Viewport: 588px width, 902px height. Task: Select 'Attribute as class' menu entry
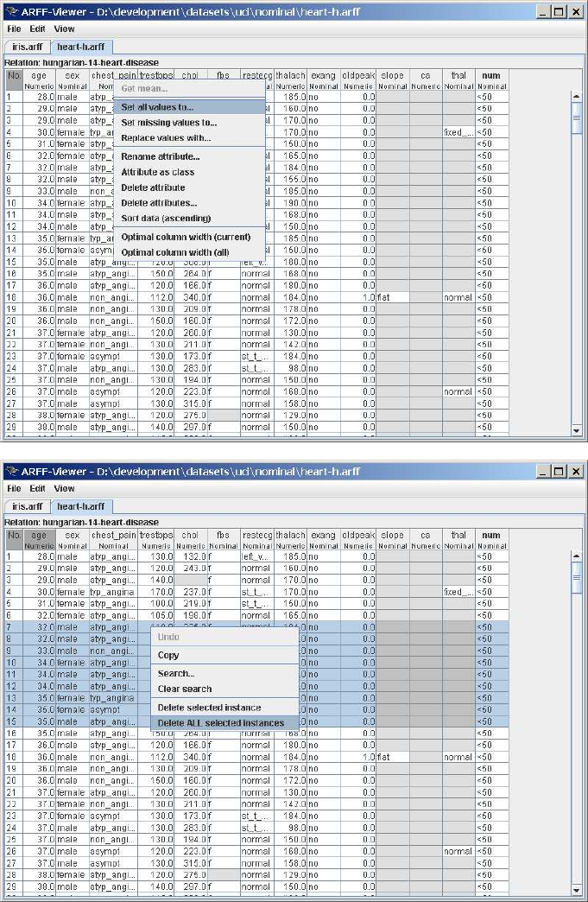click(189, 172)
